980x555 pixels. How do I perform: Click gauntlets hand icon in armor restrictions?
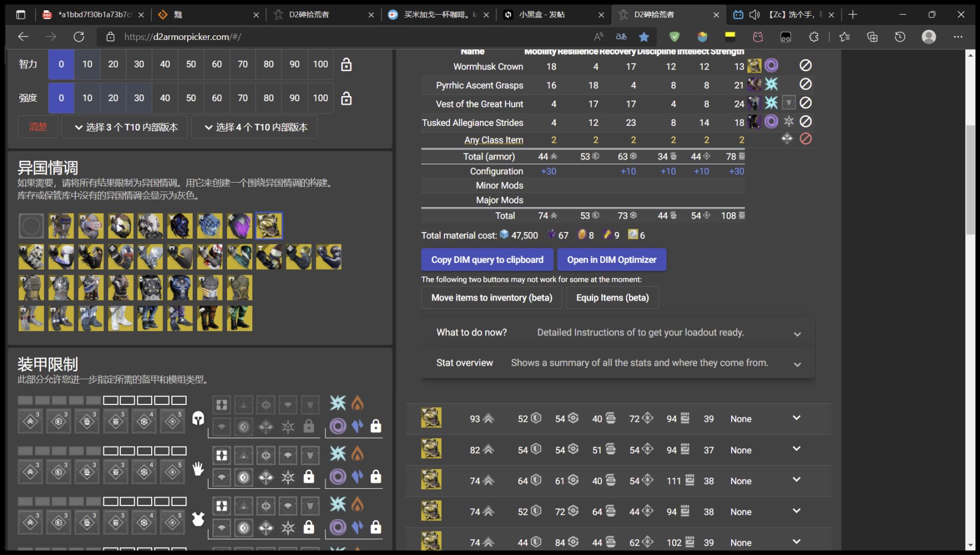point(198,468)
